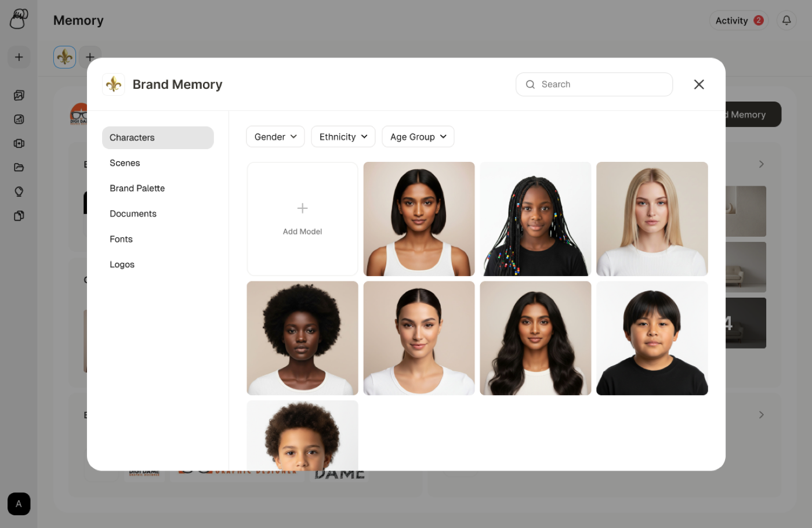
Task: Click the Add Model card
Action: (302, 219)
